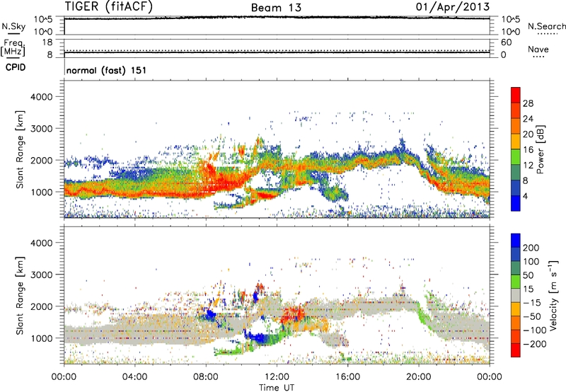Click the 'TIGER (fitACF)' title text
566x392 pixels.
109,6
